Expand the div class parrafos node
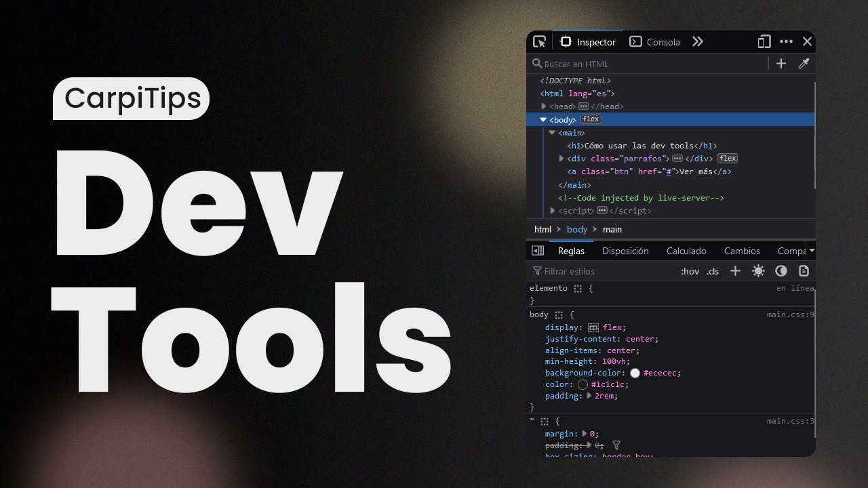This screenshot has width=868, height=488. click(561, 159)
